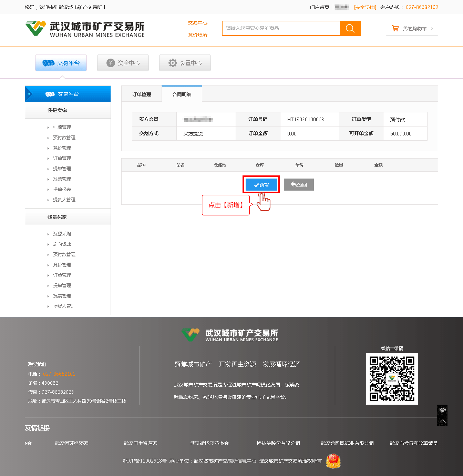Click the gray 返回 back button
Image resolution: width=463 pixels, height=476 pixels.
pyautogui.click(x=299, y=185)
